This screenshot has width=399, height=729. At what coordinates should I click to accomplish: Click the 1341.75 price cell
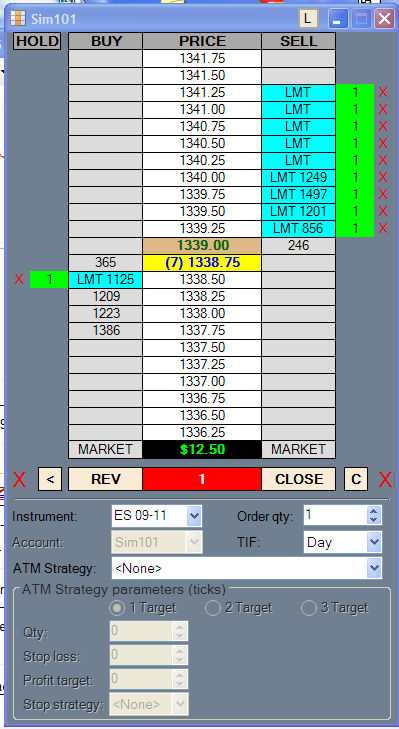point(202,59)
